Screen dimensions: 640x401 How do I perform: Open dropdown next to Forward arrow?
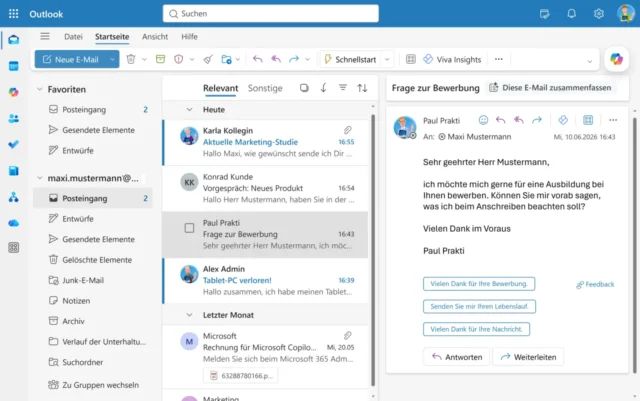coord(307,60)
